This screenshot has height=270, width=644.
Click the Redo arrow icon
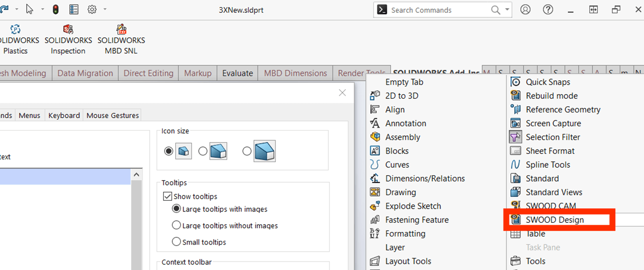point(4,9)
